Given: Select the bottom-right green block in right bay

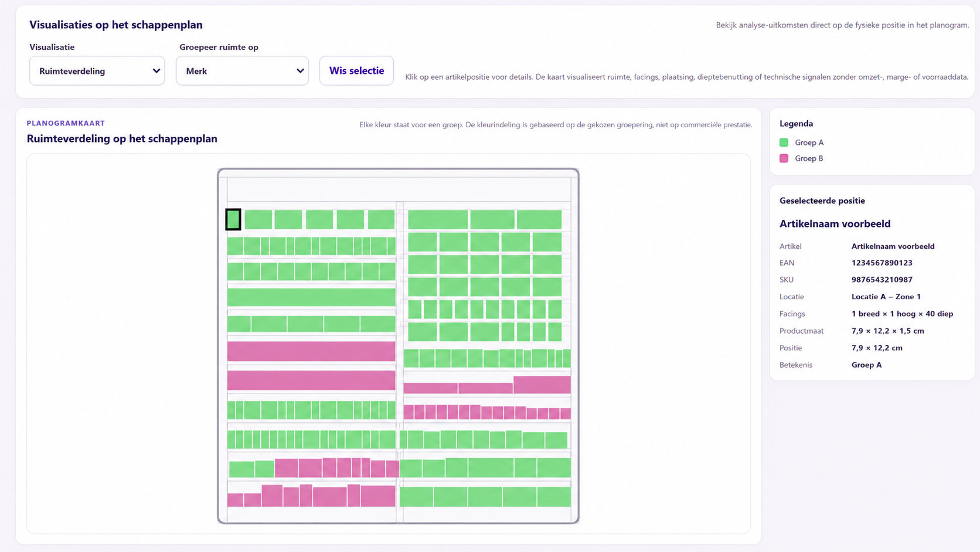Looking at the screenshot, I should 554,497.
